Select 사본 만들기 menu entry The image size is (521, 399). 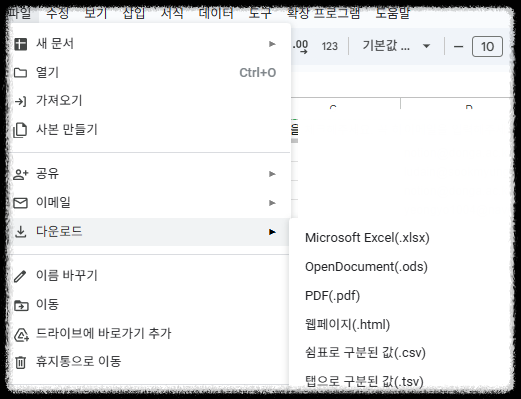coord(150,130)
